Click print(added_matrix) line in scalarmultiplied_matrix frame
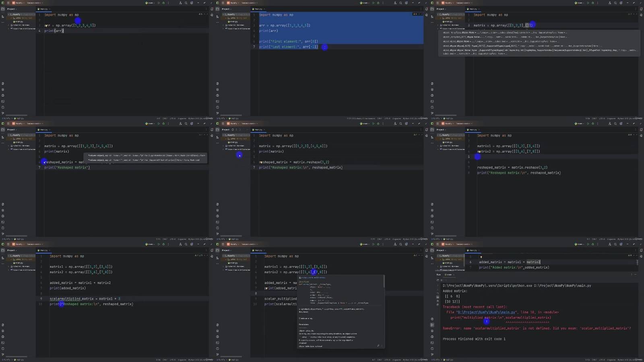Screen dimensions: 644x362 tap(68, 288)
